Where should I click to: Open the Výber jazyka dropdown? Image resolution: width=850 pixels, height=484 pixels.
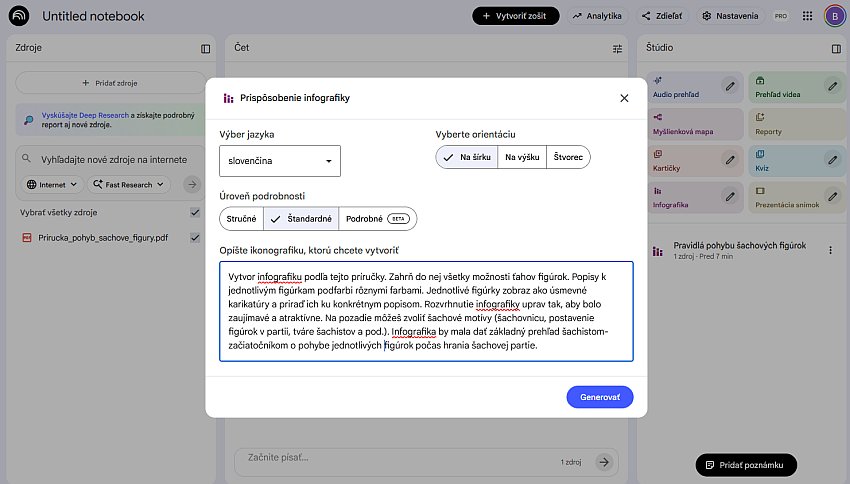coord(280,161)
